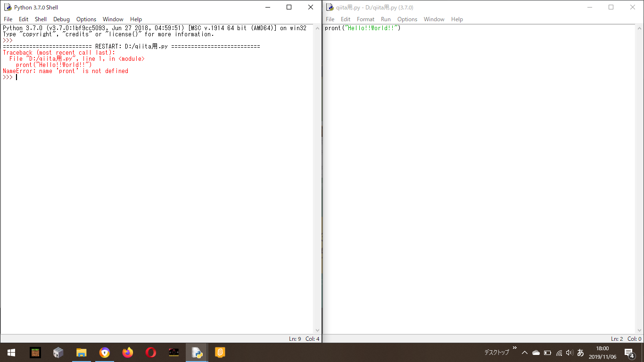Open Format menu in qiita用.py editor
This screenshot has width=644, height=362.
coord(365,19)
